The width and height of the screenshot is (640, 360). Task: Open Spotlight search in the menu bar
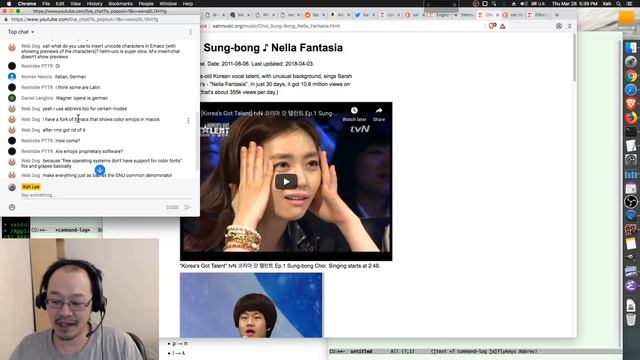click(x=619, y=4)
